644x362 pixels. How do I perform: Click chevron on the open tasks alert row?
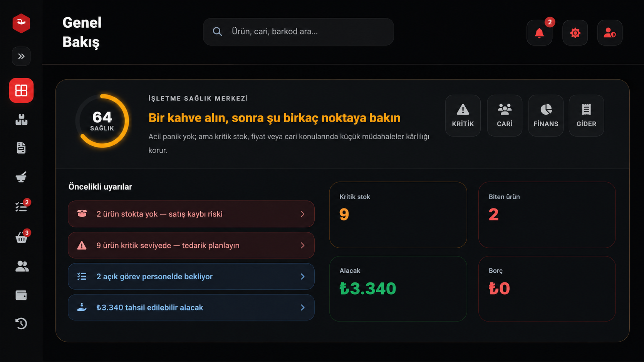point(302,276)
